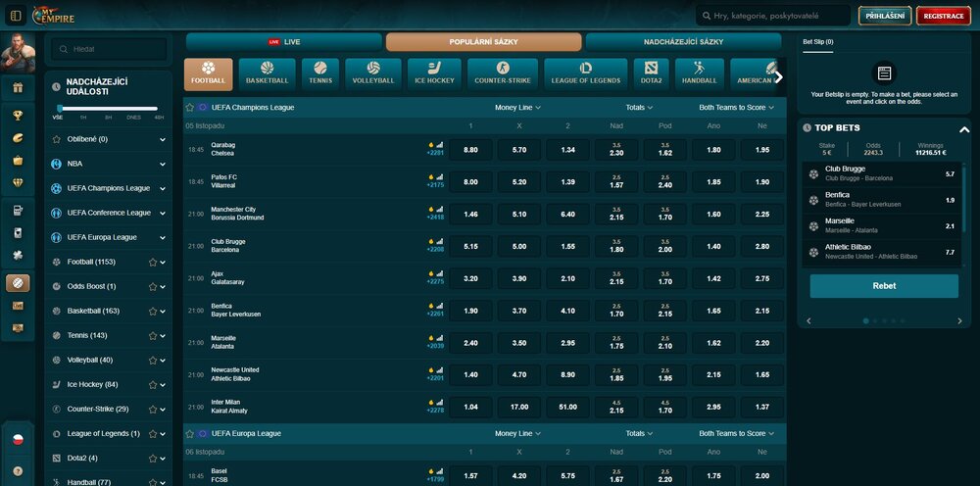
Task: Open the Dota2 category tile
Action: click(x=651, y=73)
